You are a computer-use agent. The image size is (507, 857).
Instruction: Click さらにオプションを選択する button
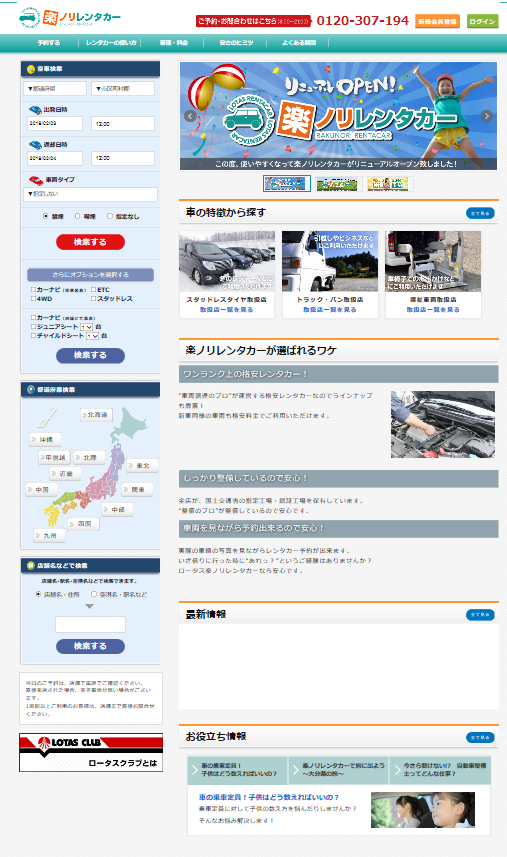pos(90,274)
